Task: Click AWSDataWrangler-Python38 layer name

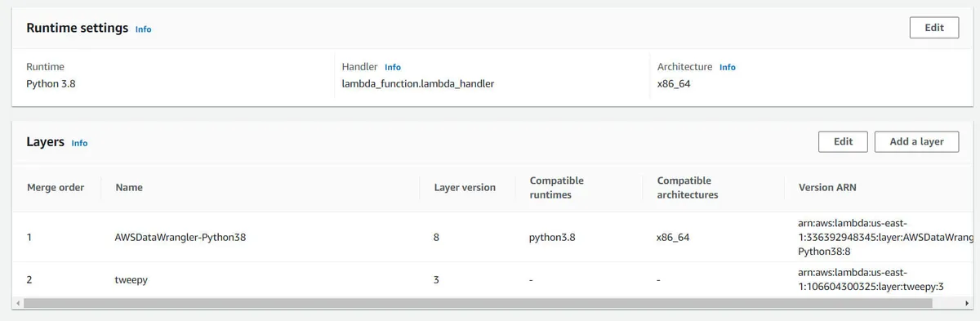Action: click(180, 238)
